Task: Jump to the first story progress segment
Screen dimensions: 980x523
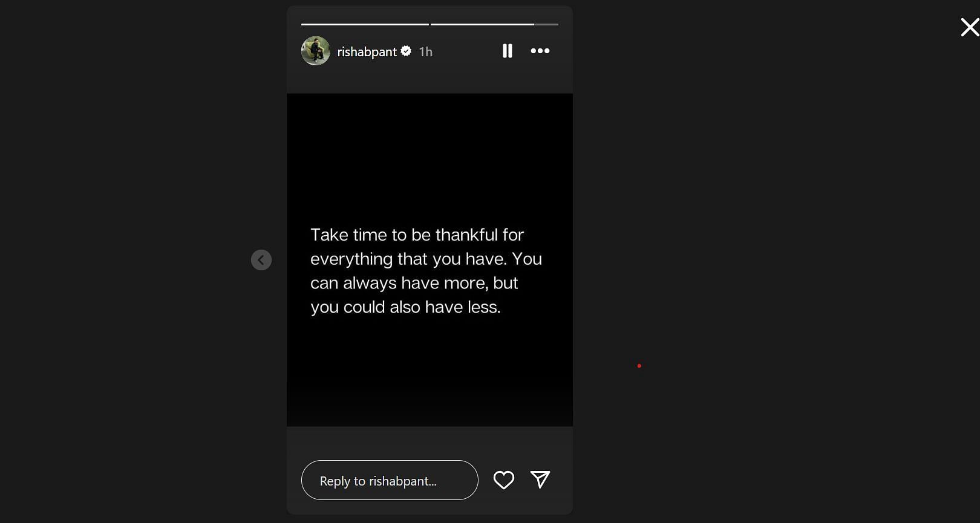Action: click(365, 24)
